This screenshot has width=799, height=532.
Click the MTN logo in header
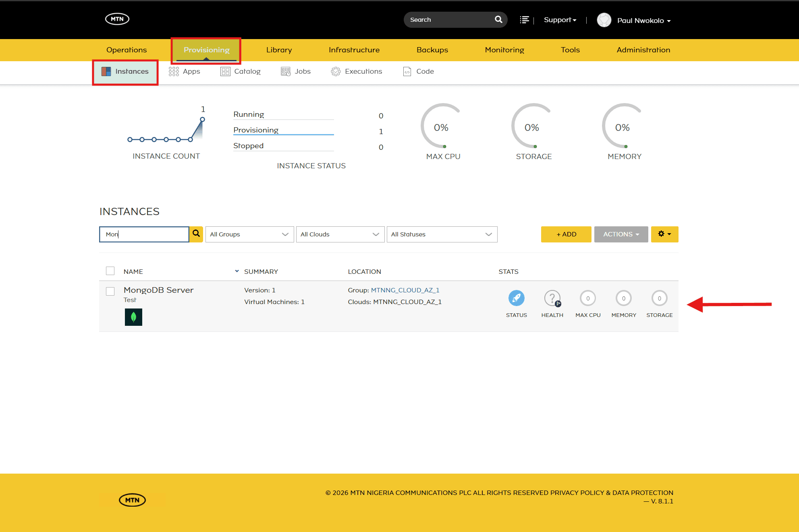pyautogui.click(x=117, y=19)
